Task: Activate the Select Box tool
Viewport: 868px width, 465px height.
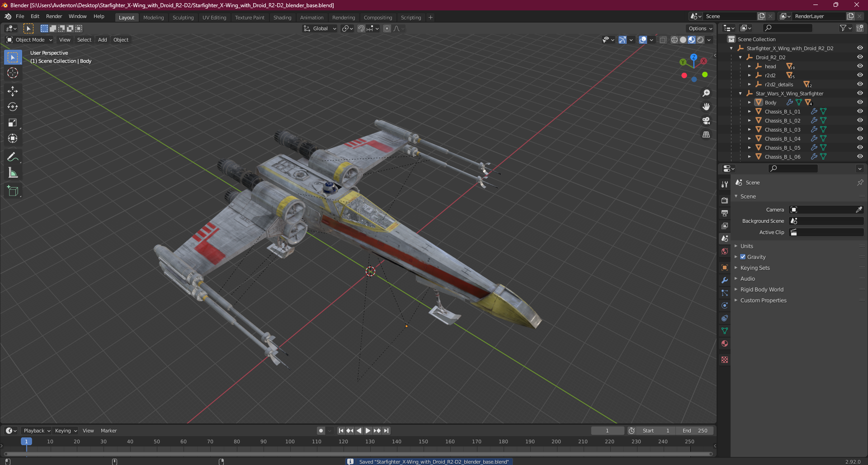Action: 13,57
